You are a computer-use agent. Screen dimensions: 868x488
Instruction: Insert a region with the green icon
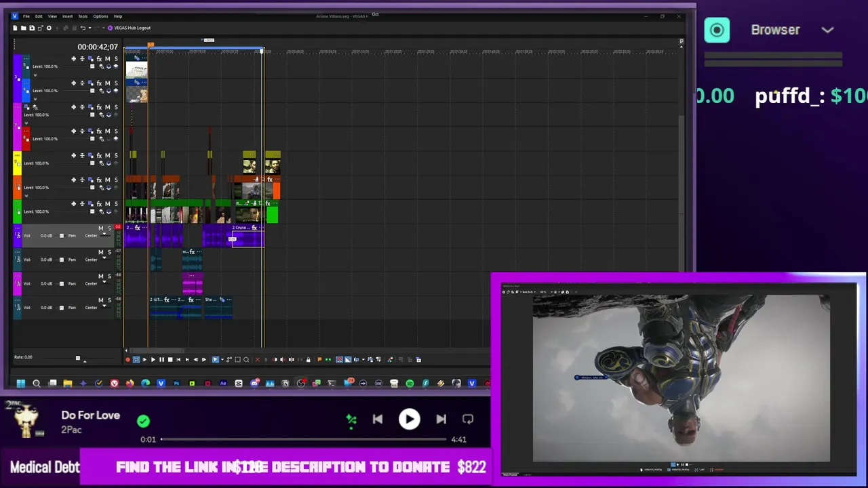click(328, 359)
